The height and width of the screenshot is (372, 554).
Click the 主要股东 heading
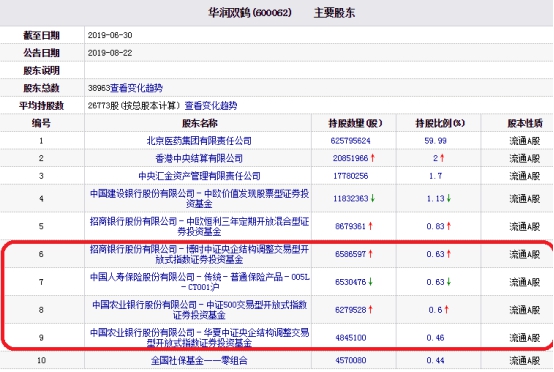click(x=334, y=13)
